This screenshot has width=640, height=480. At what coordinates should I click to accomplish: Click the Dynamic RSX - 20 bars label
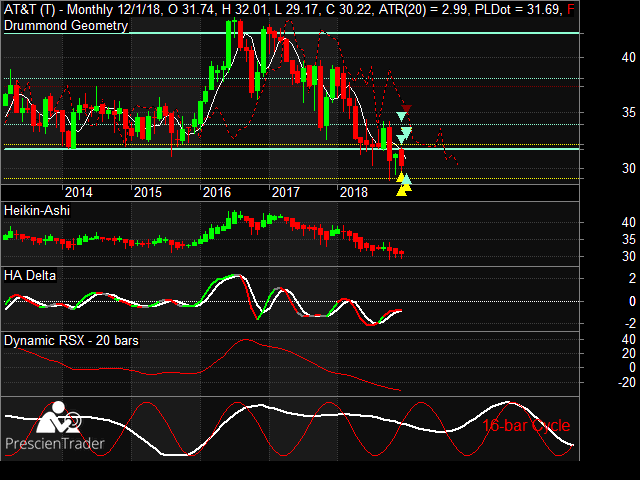click(x=71, y=340)
